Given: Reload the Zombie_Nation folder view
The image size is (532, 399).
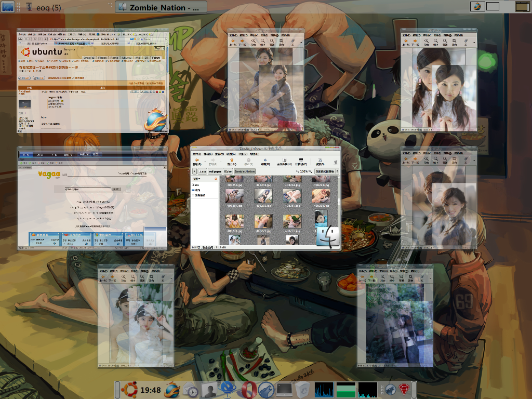Looking at the screenshot, I should coord(265,161).
